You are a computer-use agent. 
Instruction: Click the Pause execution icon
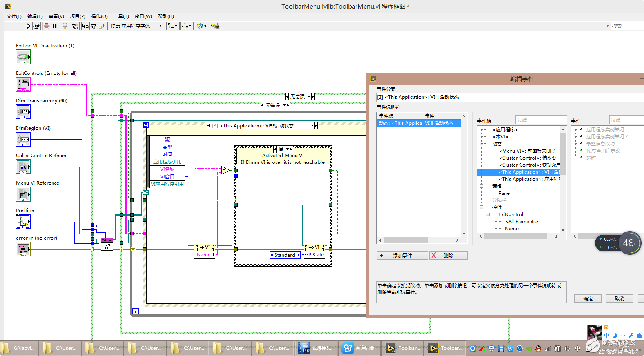click(55, 26)
